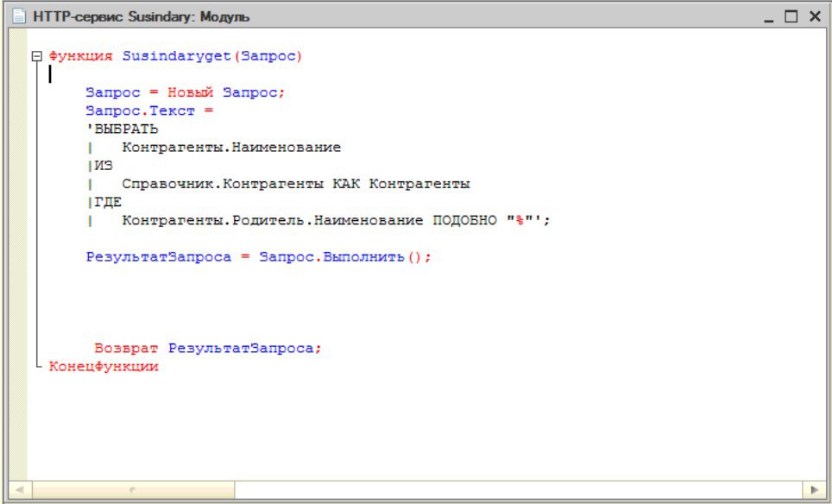Click 'РезультатЗапроса' on the assignment line
Image resolution: width=832 pixels, height=504 pixels.
pos(159,257)
